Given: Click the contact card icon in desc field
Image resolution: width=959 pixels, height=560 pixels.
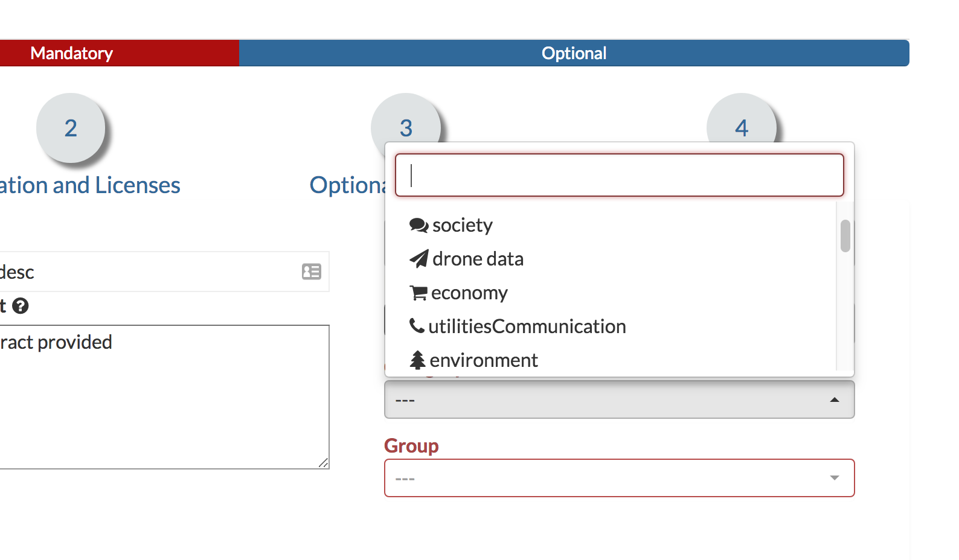Looking at the screenshot, I should 312,272.
